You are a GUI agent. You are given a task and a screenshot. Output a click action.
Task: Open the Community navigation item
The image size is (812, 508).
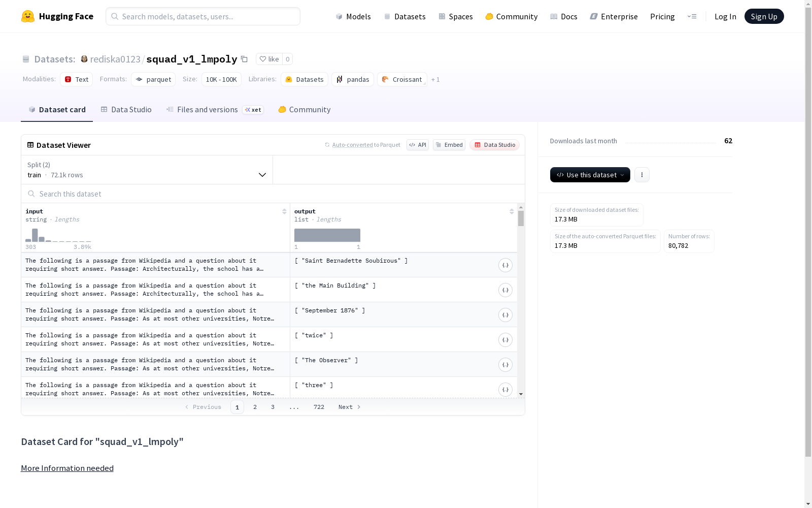(x=512, y=16)
